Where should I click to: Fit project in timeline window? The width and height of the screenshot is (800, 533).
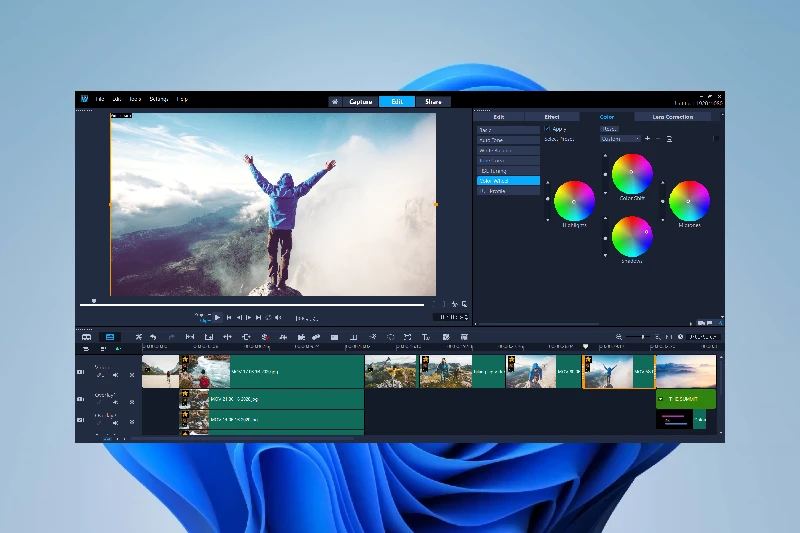(668, 337)
